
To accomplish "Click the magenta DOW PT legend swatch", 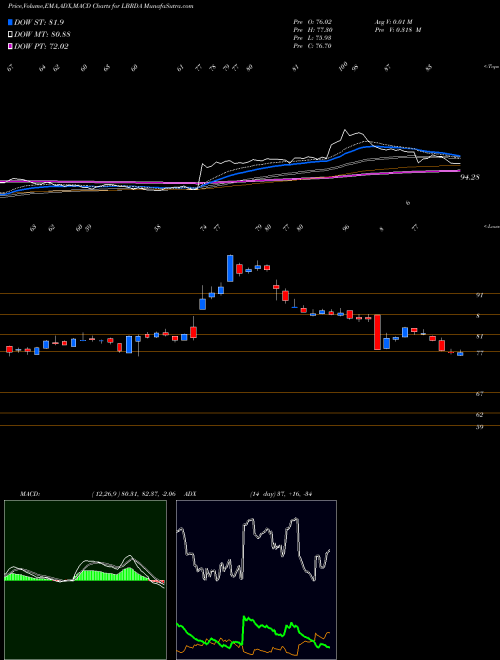I will coord(11,46).
